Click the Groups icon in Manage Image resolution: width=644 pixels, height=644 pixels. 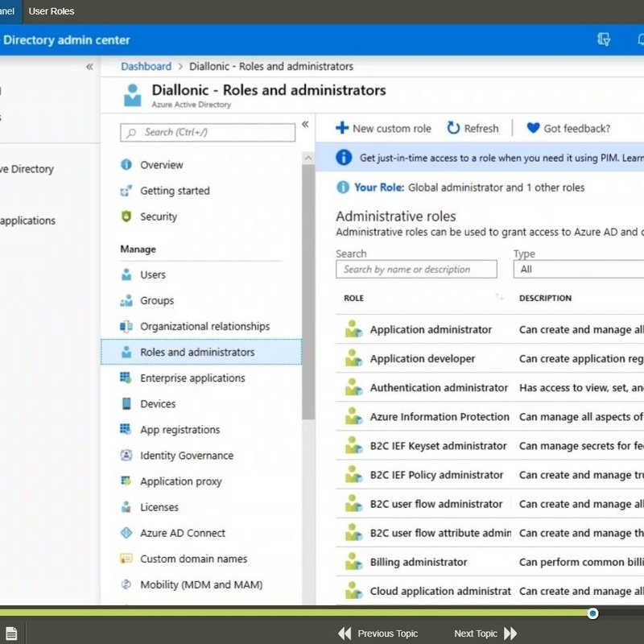(x=126, y=300)
